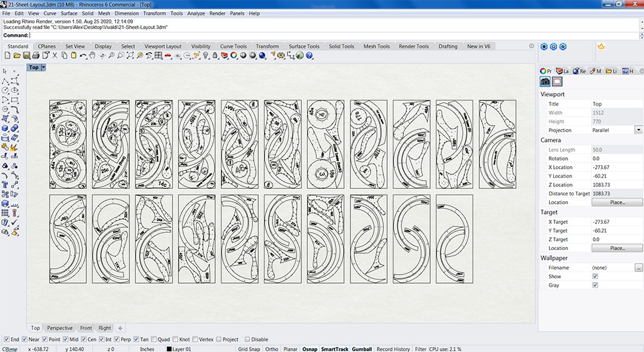
Task: Select the Text object tool in sidebar
Action: click(5, 184)
